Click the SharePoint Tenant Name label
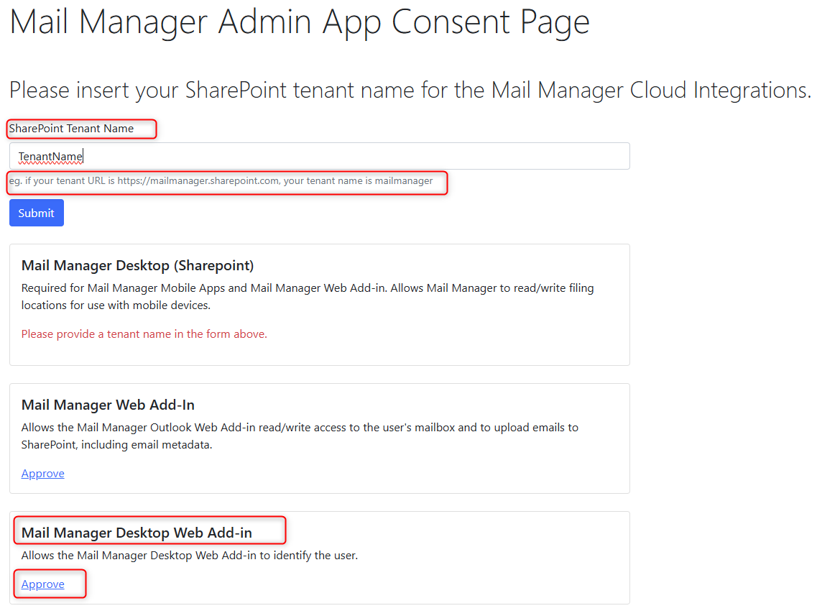 tap(71, 129)
